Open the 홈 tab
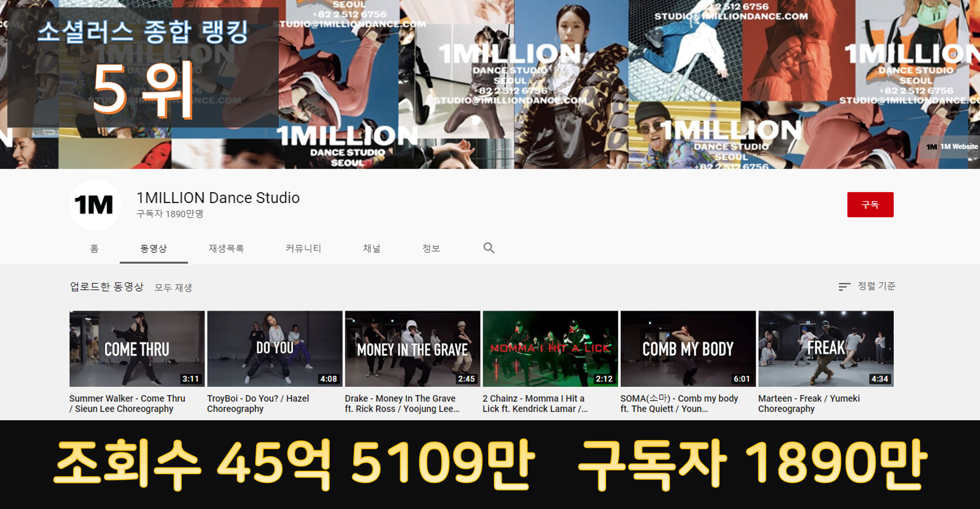 [94, 249]
